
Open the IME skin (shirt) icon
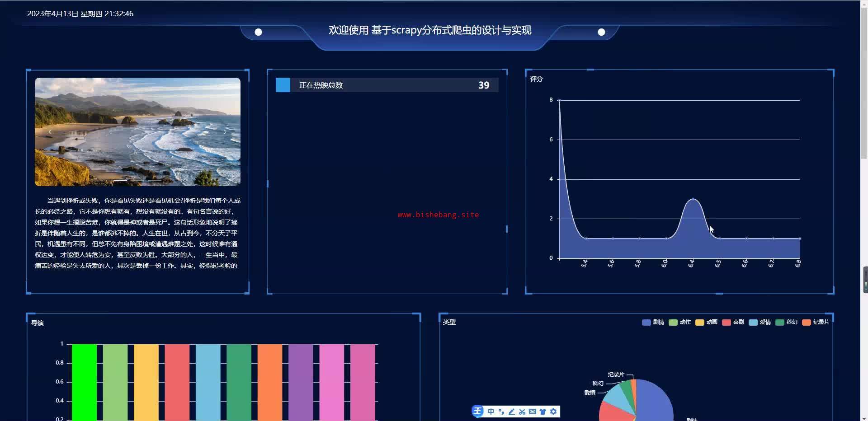coord(543,412)
